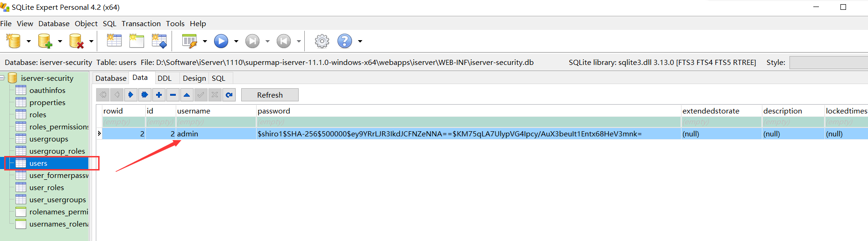Switch to the DDL tab

click(165, 78)
